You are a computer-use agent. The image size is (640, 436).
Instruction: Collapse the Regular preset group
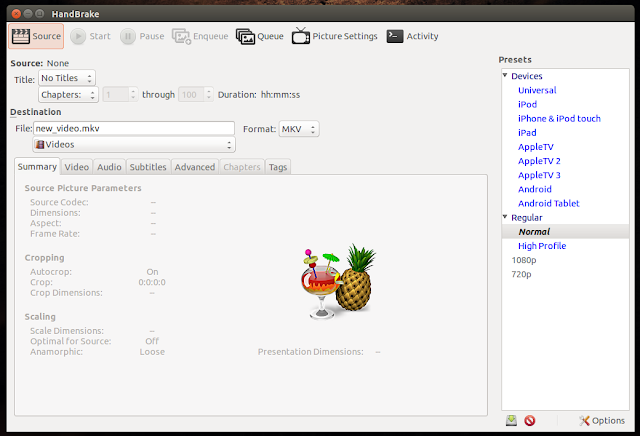505,217
